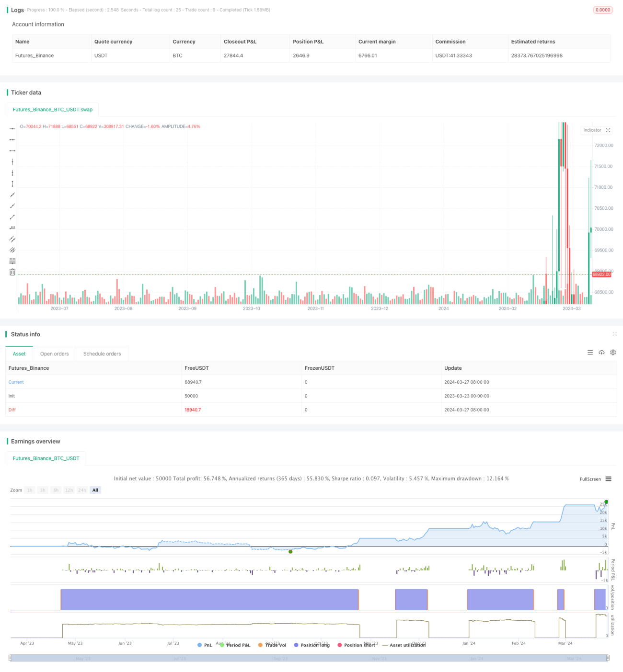Select the Fibonacci retracement lines tool
623x672 pixels.
coord(12,261)
